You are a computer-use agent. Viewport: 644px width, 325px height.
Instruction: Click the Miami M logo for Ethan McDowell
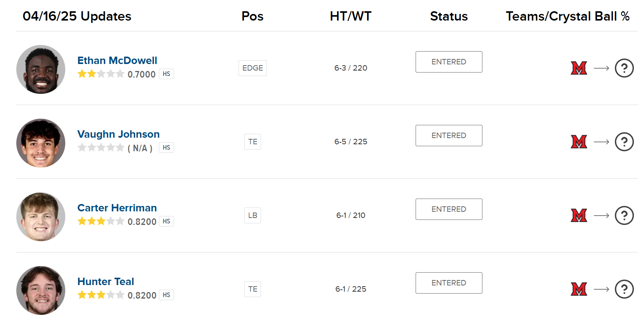point(579,68)
